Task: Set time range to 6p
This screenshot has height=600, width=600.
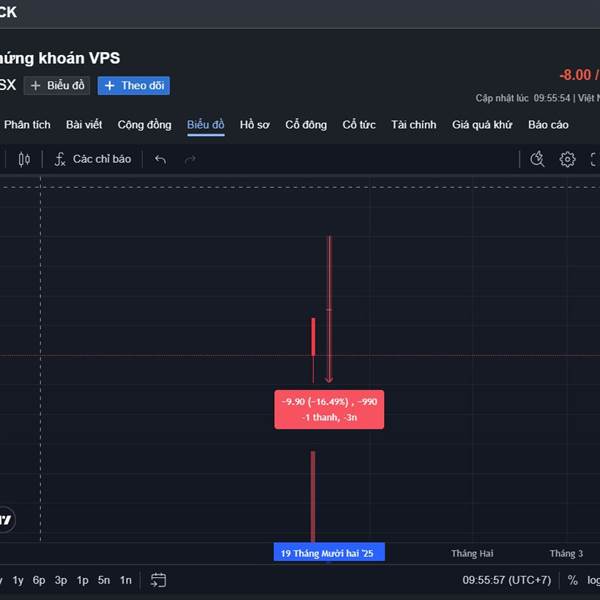Action: [x=39, y=580]
